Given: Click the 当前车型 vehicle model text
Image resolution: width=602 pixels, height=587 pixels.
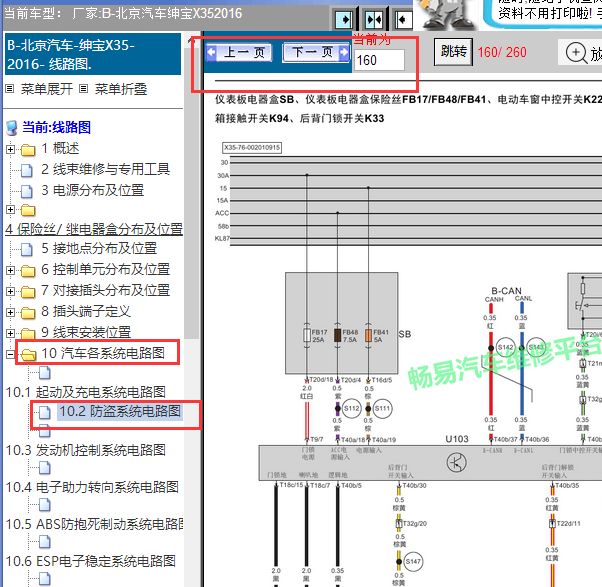Looking at the screenshot, I should tap(123, 14).
